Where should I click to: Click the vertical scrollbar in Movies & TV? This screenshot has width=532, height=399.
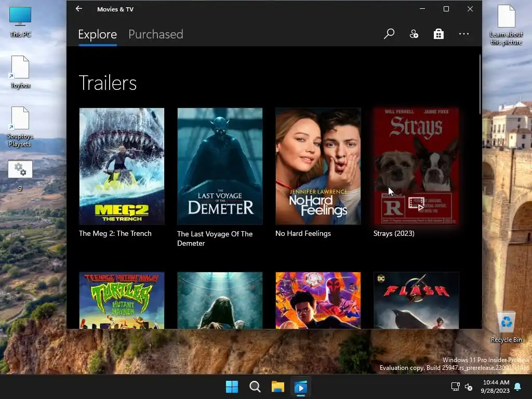coord(480,84)
